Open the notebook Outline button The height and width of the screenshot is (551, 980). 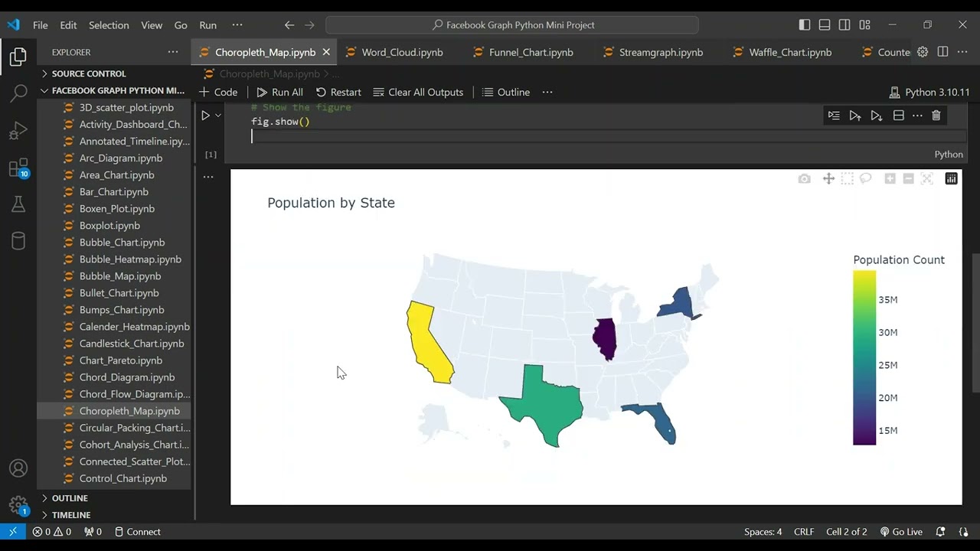point(506,92)
